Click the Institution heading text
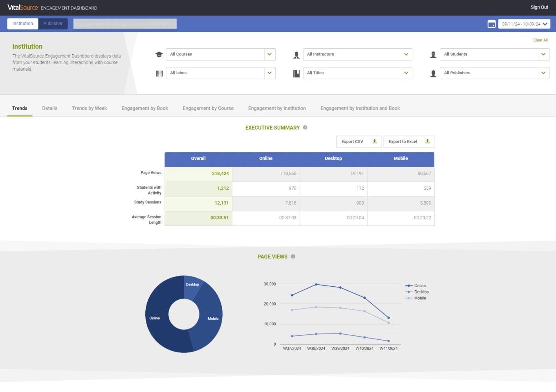The height and width of the screenshot is (392, 556). 27,46
